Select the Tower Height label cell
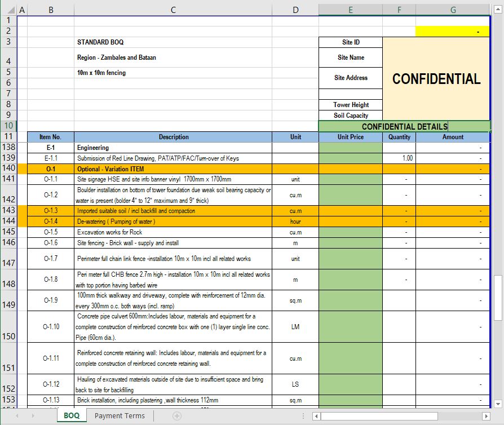 (351, 105)
